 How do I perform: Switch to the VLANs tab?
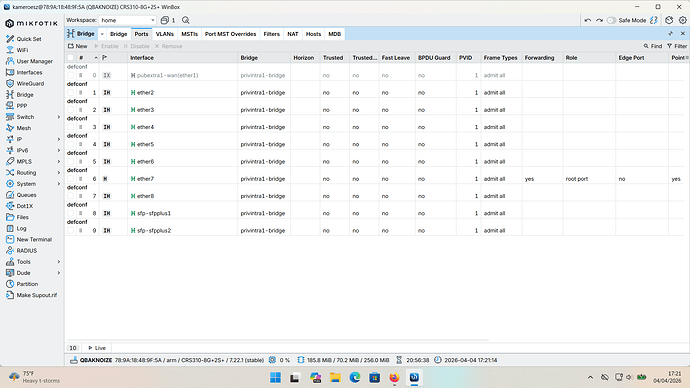tap(165, 34)
